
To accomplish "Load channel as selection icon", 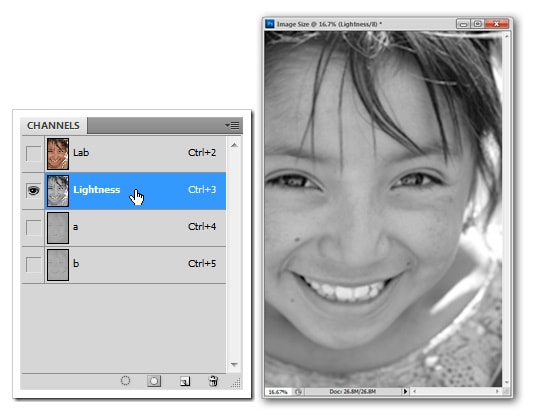I will (x=125, y=381).
